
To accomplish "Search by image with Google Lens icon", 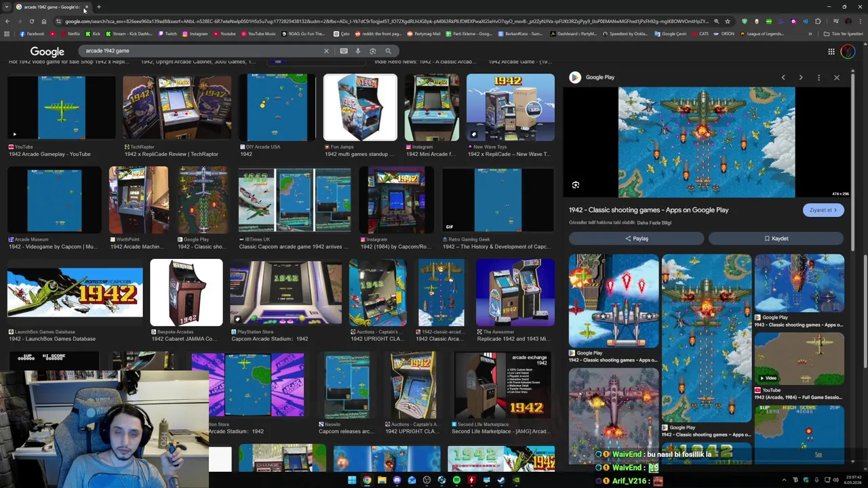I will [x=373, y=51].
